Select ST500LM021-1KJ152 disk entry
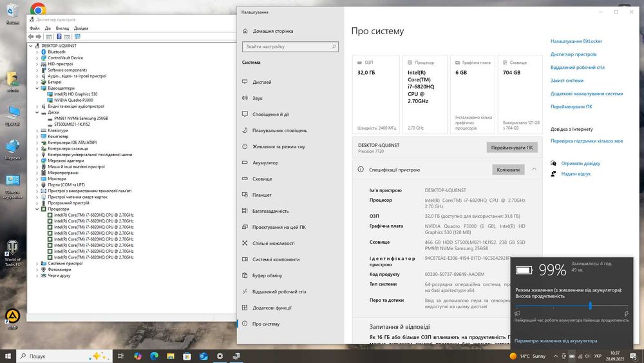644x363 pixels. coord(72,124)
